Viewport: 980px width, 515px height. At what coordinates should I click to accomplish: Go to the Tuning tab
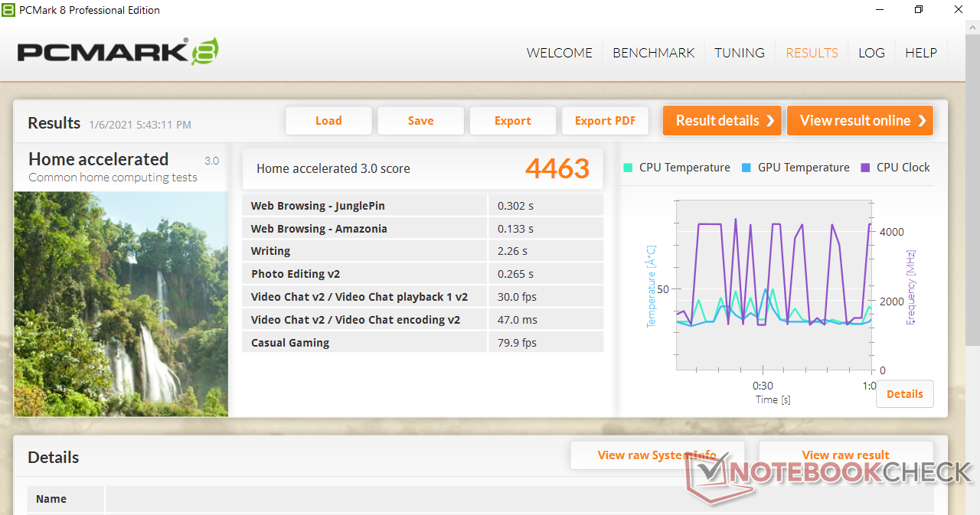click(739, 53)
